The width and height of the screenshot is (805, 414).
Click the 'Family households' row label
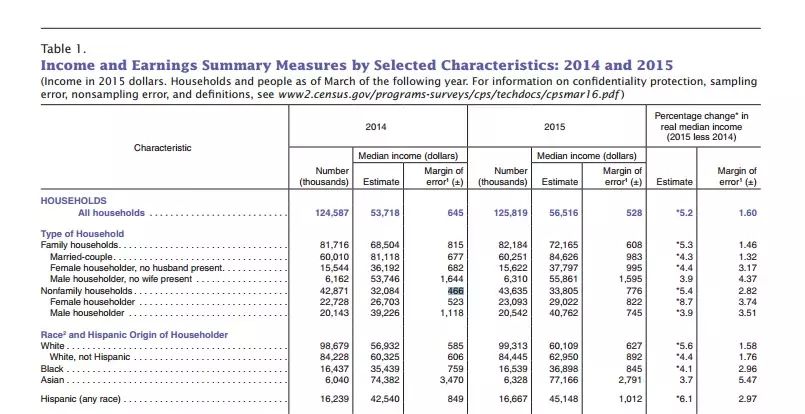80,245
